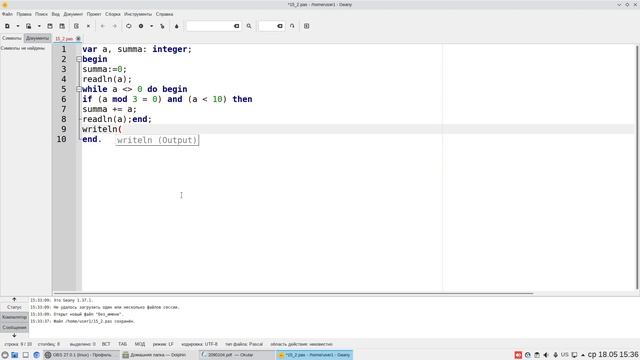Open the Файл menu
This screenshot has width=640, height=360.
[7, 14]
